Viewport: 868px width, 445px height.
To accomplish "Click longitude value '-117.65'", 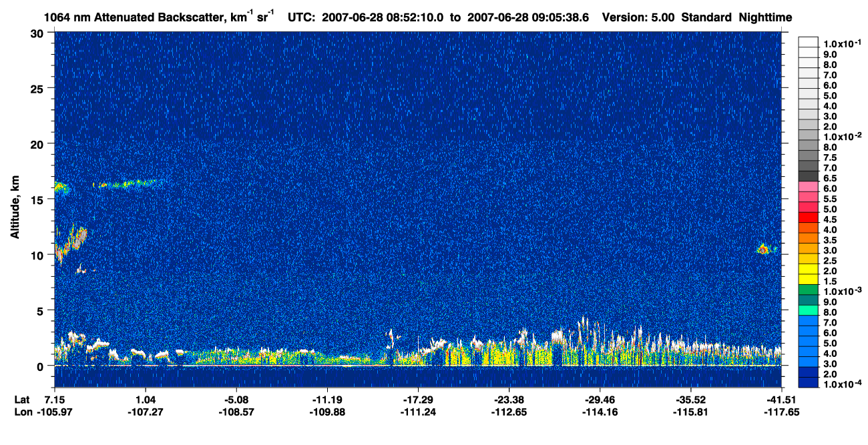I will [x=782, y=412].
